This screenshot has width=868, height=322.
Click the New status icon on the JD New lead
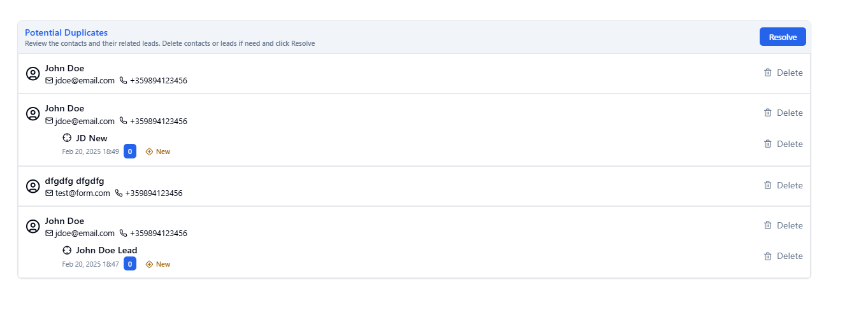point(150,151)
